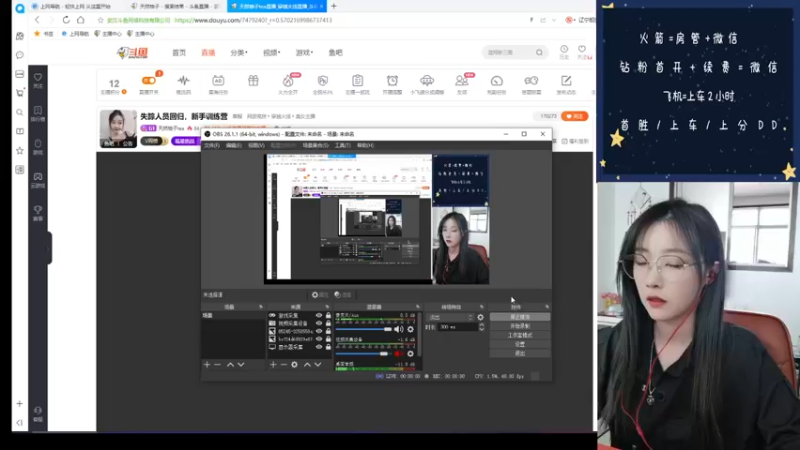Click the OBS 设置 settings button
The height and width of the screenshot is (450, 800).
point(520,344)
